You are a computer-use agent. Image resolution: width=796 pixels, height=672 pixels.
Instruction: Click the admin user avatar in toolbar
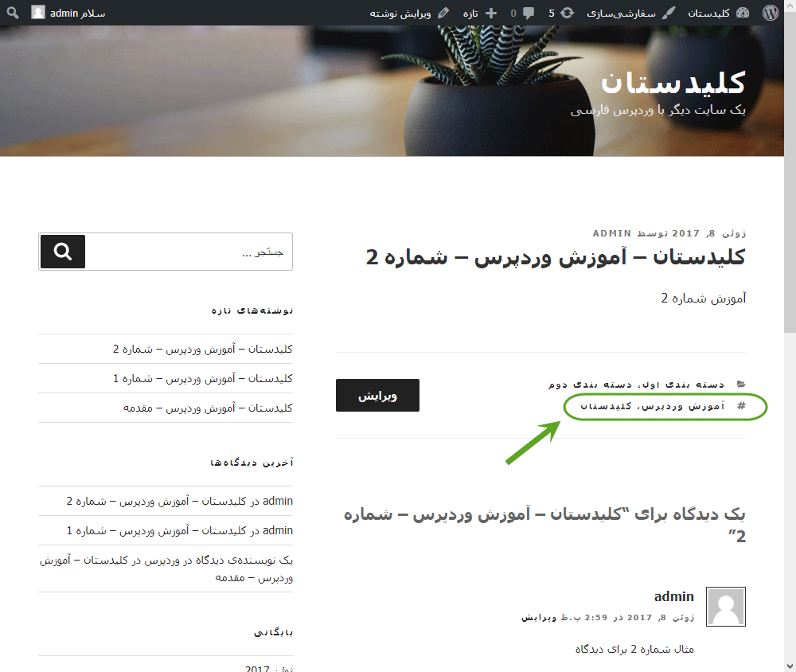[x=38, y=12]
